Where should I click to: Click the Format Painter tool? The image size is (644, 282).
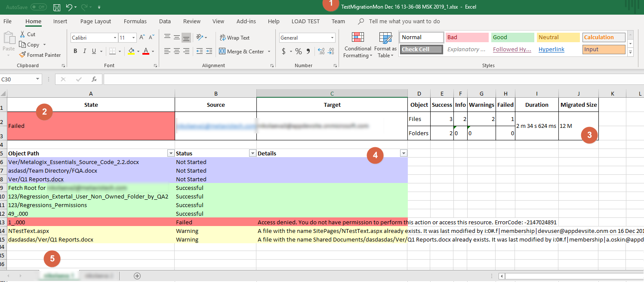(x=40, y=55)
